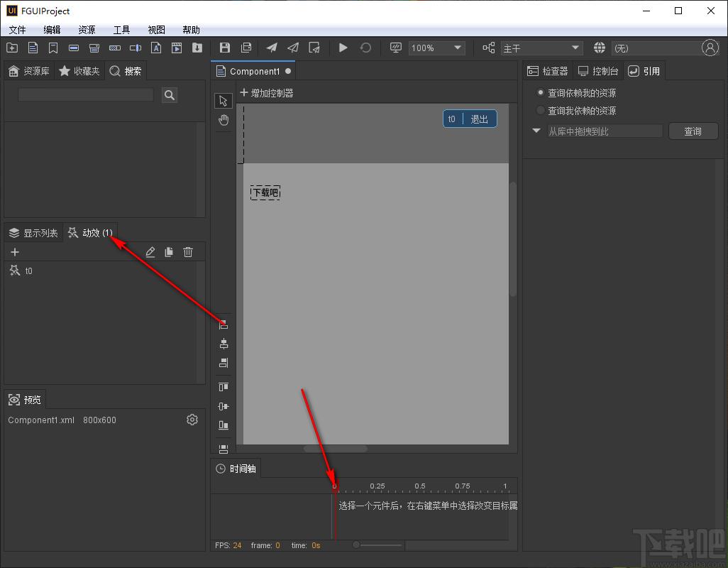
Task: Click the publish settings icon
Action: coord(314,48)
